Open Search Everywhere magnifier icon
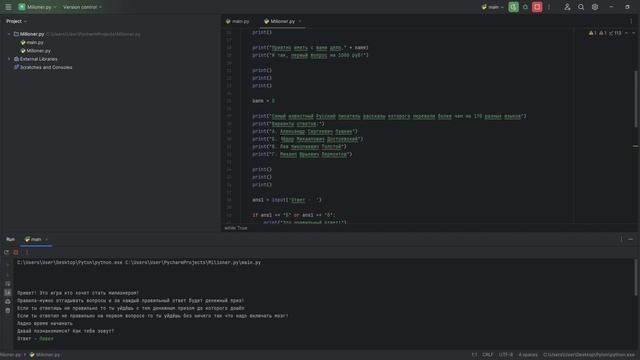This screenshot has height=360, width=640. [x=581, y=7]
